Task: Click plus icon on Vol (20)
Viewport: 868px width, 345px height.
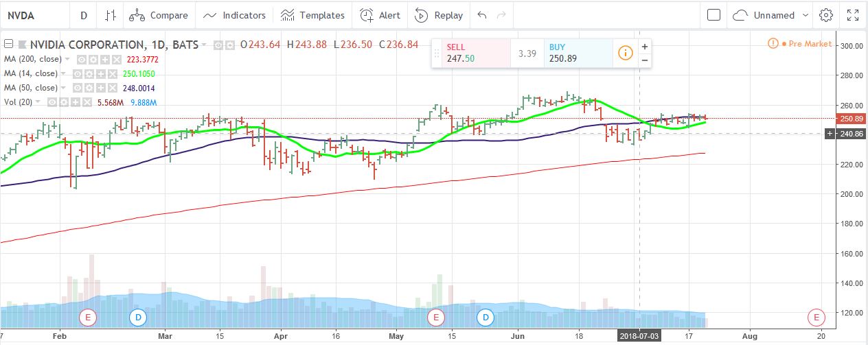Action: 76,102
